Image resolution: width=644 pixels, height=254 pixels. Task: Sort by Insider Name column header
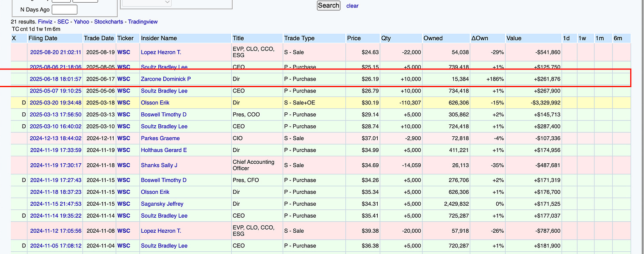pos(159,38)
